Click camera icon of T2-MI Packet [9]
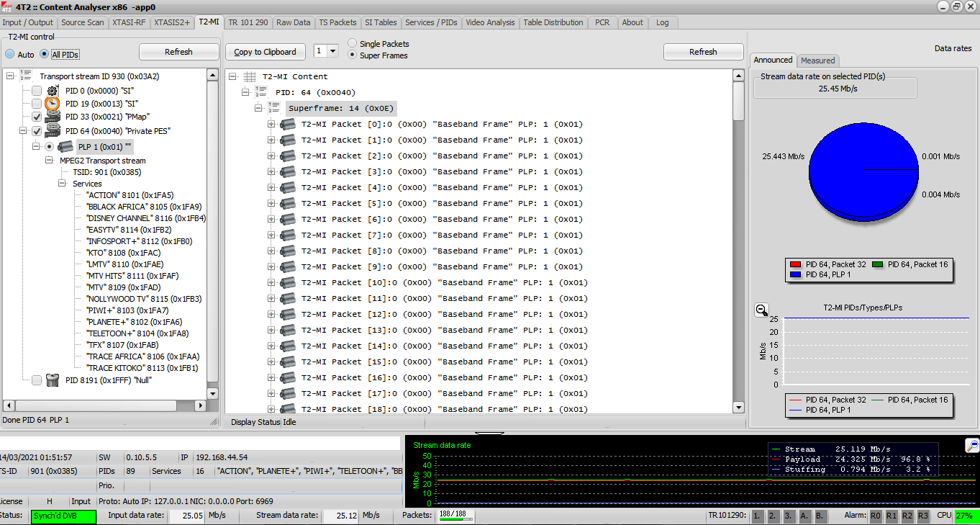 click(x=288, y=266)
